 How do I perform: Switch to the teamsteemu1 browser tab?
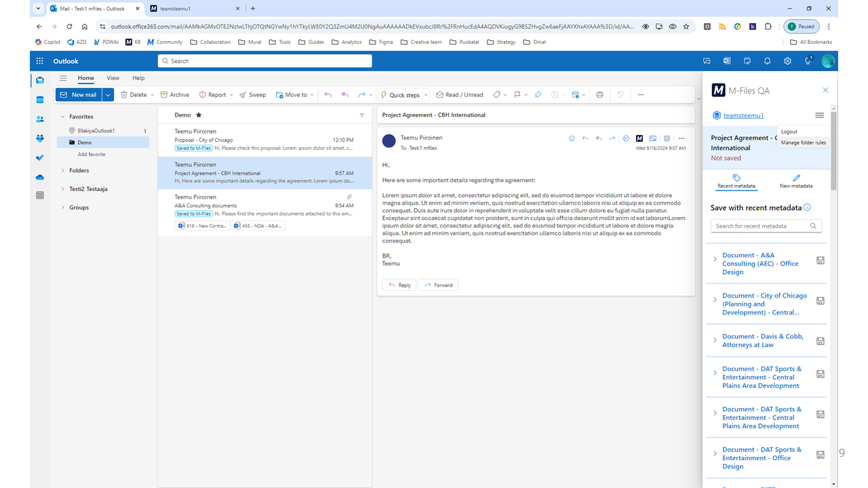tap(194, 9)
